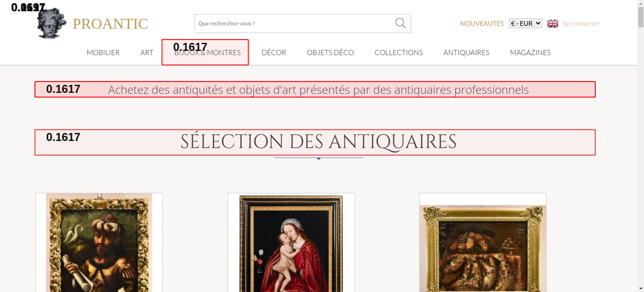644x292 pixels.
Task: Open the COLLECTIONS menu
Action: coord(398,52)
